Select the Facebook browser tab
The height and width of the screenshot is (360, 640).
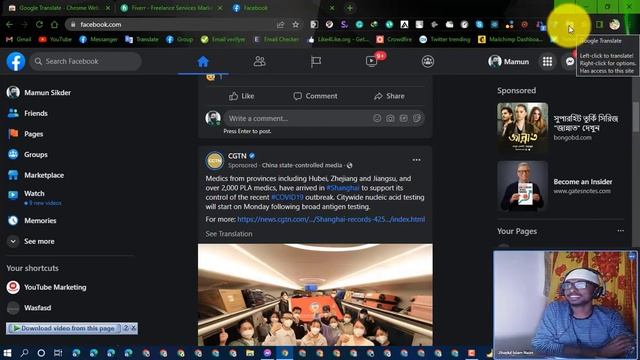282,8
